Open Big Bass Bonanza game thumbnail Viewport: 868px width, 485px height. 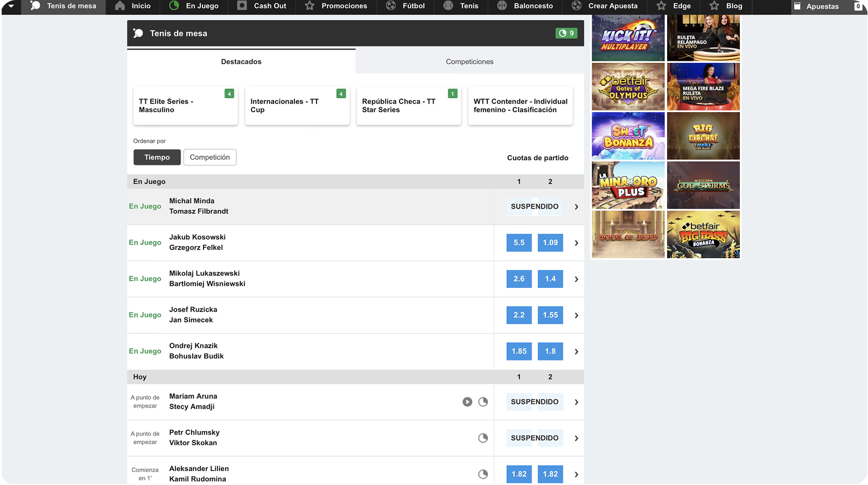(x=703, y=234)
